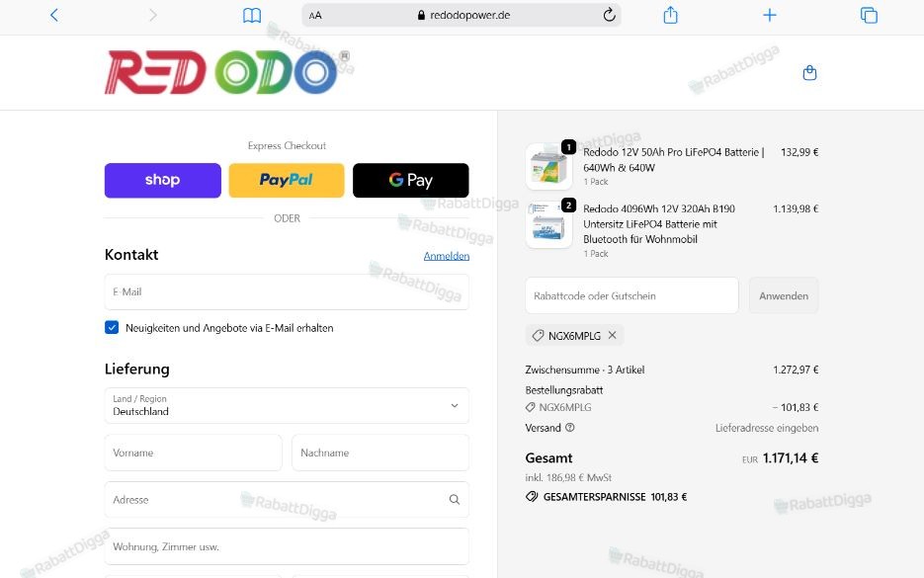Screen dimensions: 924x578
Task: Click the Redodo 12V 50Ah battery thumbnail
Action: click(x=548, y=166)
